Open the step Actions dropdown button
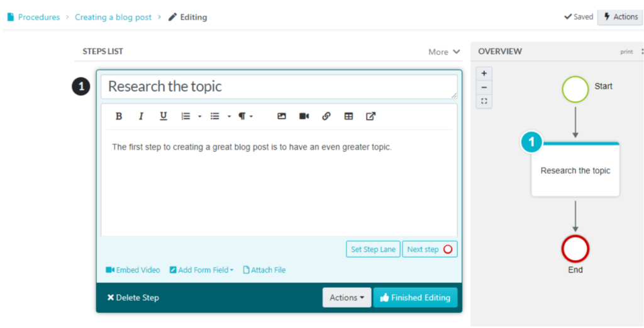Screen dimensions: 644x328 point(347,298)
